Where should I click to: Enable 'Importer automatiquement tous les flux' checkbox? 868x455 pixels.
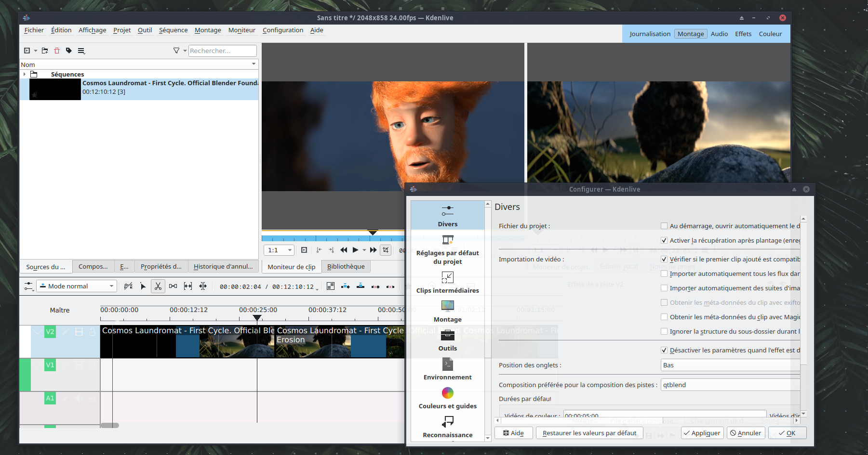[x=664, y=273]
